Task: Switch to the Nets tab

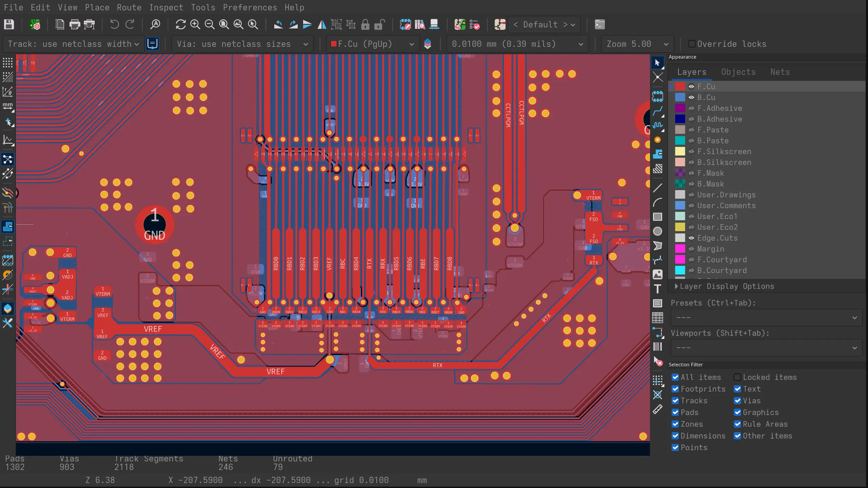Action: coord(780,72)
